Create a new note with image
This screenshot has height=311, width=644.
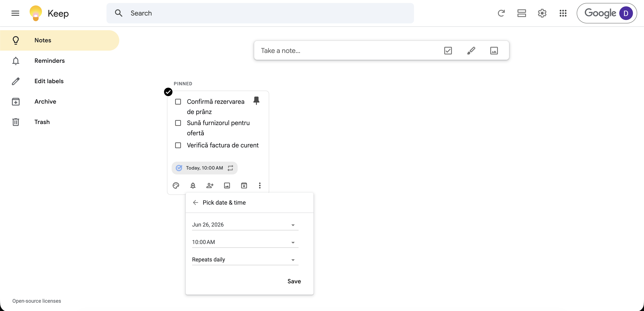tap(494, 51)
